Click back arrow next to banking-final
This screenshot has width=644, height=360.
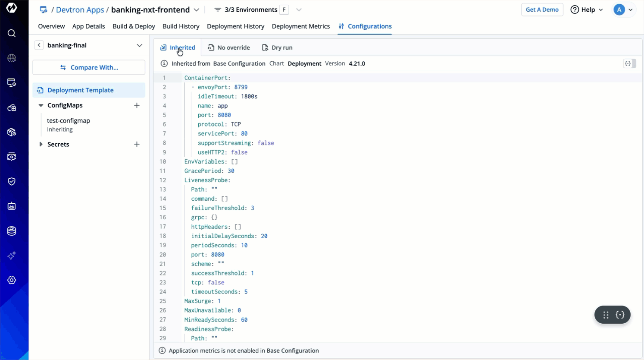tap(39, 45)
